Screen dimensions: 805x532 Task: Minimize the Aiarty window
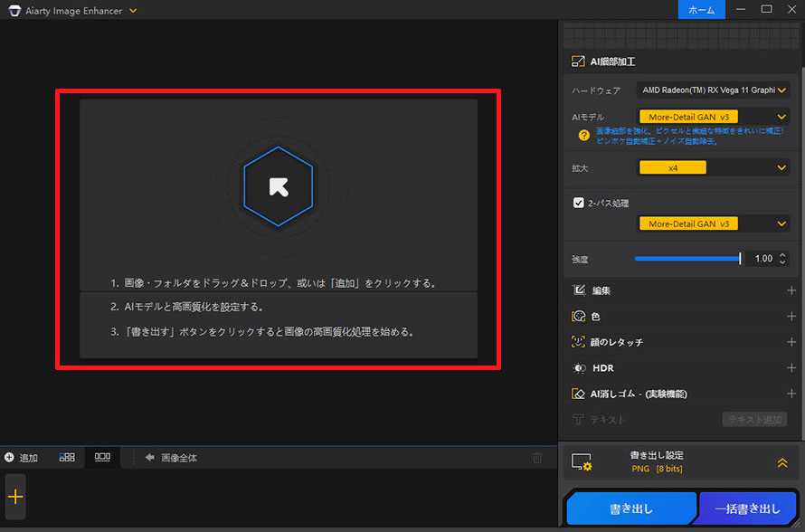(x=740, y=9)
